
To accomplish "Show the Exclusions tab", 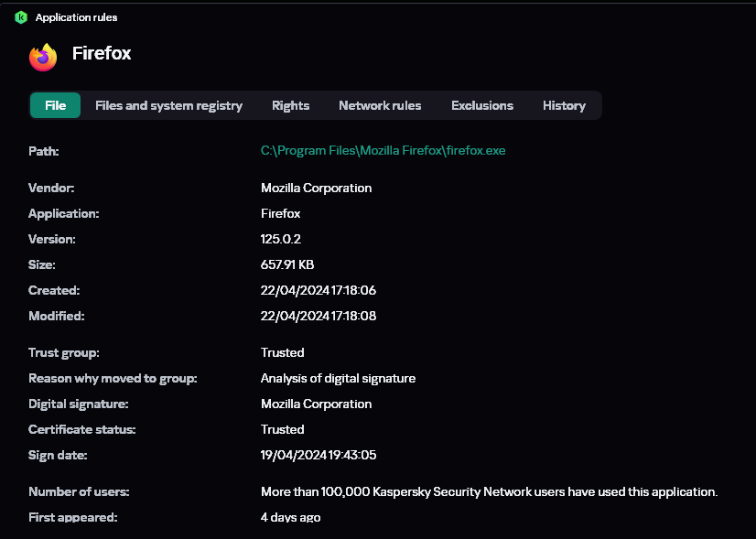I will (x=482, y=105).
